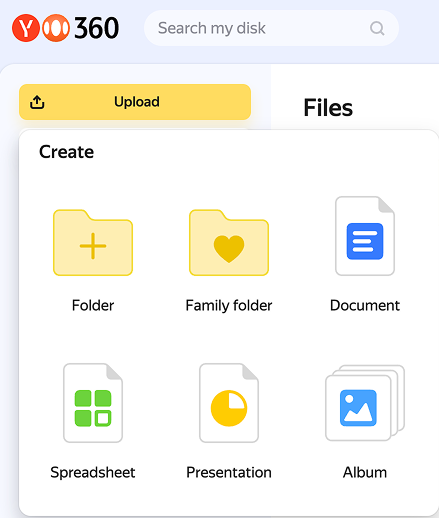Choose the Folder label in Create menu
This screenshot has height=518, width=439.
[x=93, y=305]
